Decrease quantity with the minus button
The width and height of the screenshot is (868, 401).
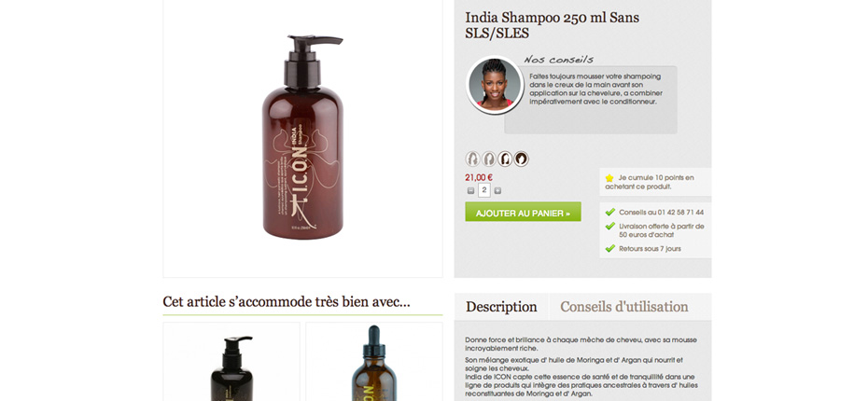coord(470,191)
